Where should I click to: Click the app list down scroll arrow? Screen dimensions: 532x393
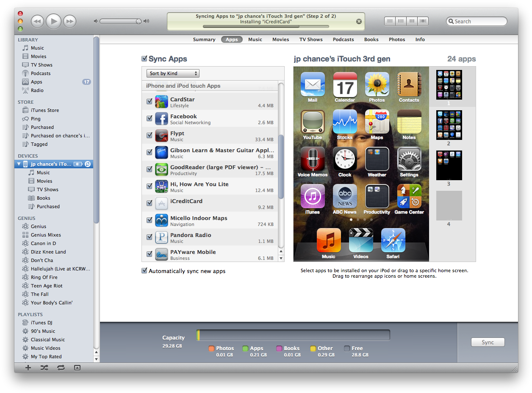point(281,258)
